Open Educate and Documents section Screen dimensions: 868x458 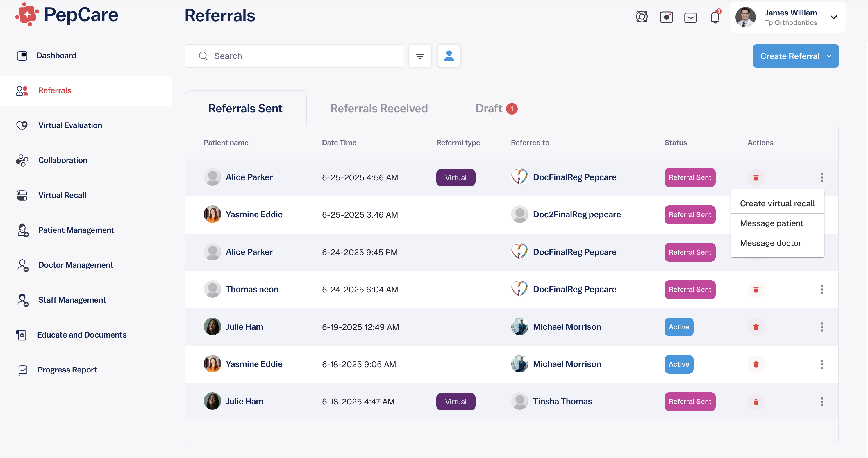(x=72, y=335)
